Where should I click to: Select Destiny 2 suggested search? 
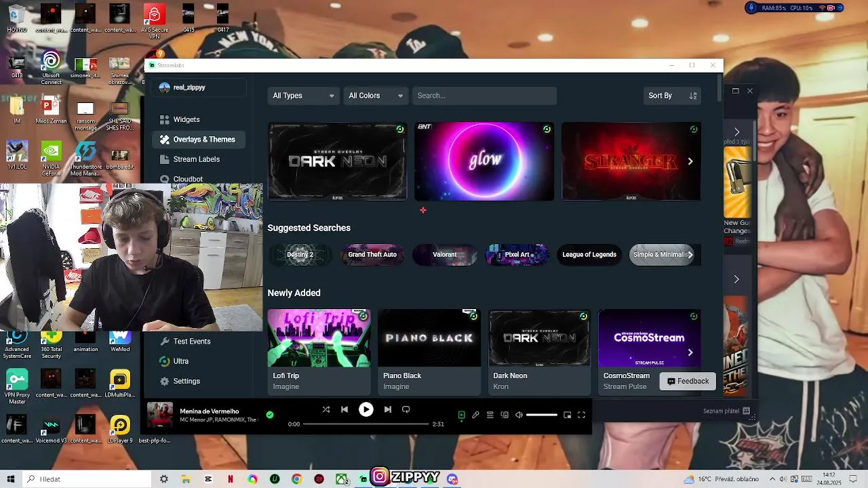(x=300, y=255)
